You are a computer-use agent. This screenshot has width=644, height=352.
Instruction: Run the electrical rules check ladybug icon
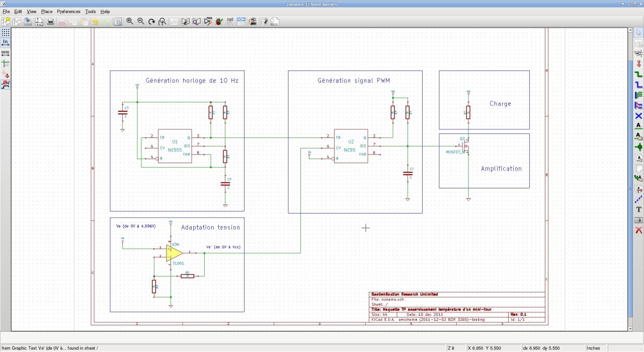click(x=219, y=22)
